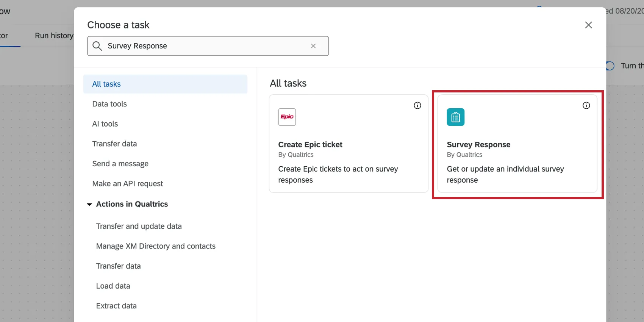Clear the search field text
This screenshot has width=644, height=322.
(313, 46)
